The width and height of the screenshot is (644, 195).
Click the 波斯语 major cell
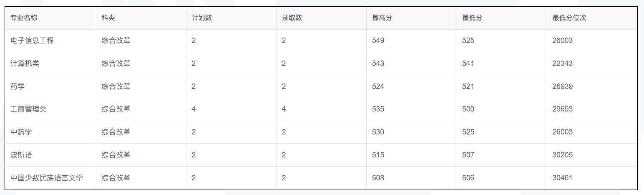(x=21, y=155)
